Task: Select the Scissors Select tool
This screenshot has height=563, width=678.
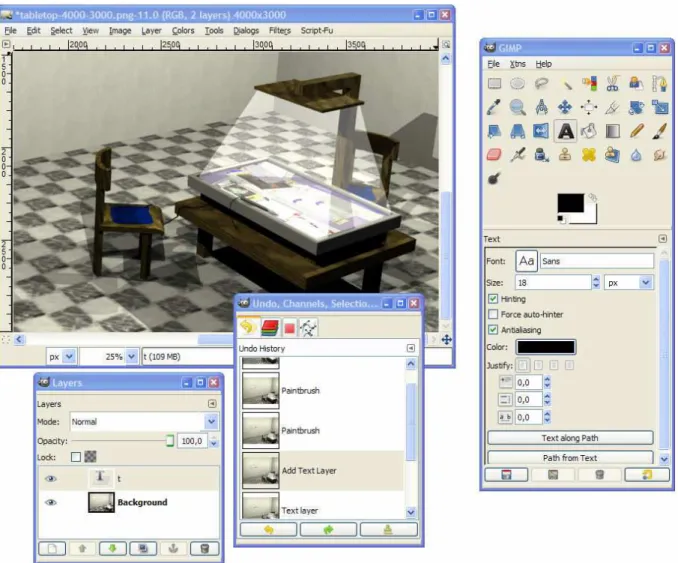Action: click(x=612, y=83)
